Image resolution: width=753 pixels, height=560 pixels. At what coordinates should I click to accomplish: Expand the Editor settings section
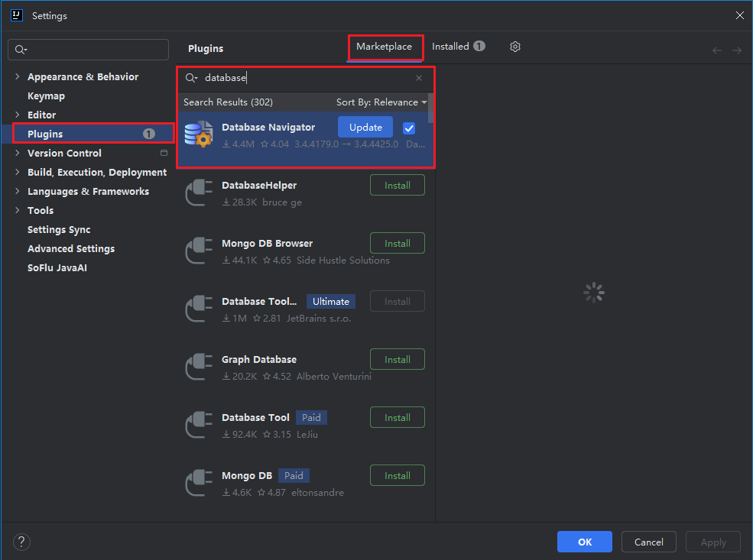[x=18, y=115]
